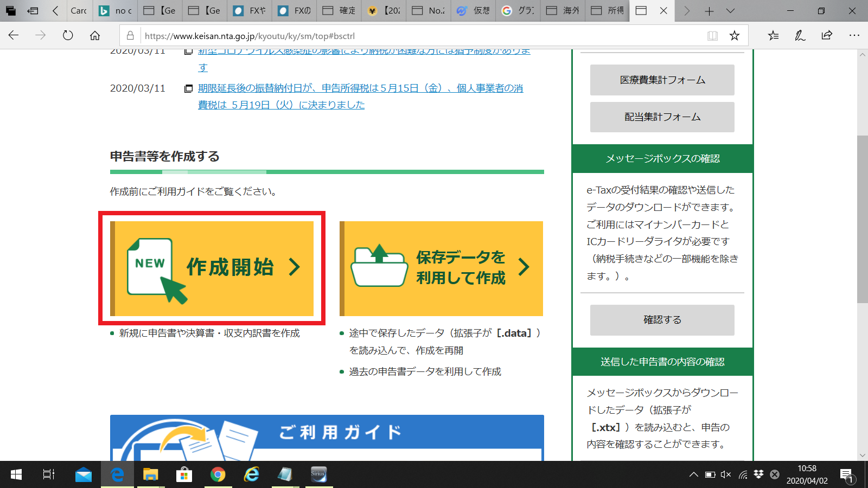Open the Share panel icon
The image size is (868, 488).
[x=827, y=35]
